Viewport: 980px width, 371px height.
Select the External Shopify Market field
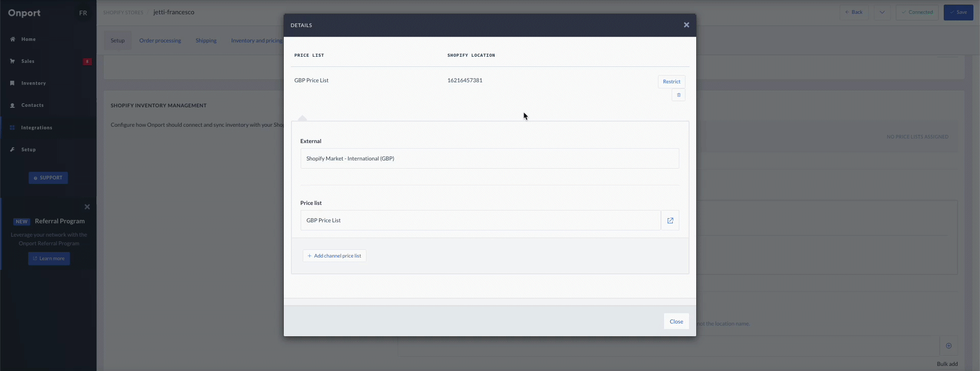(x=489, y=158)
